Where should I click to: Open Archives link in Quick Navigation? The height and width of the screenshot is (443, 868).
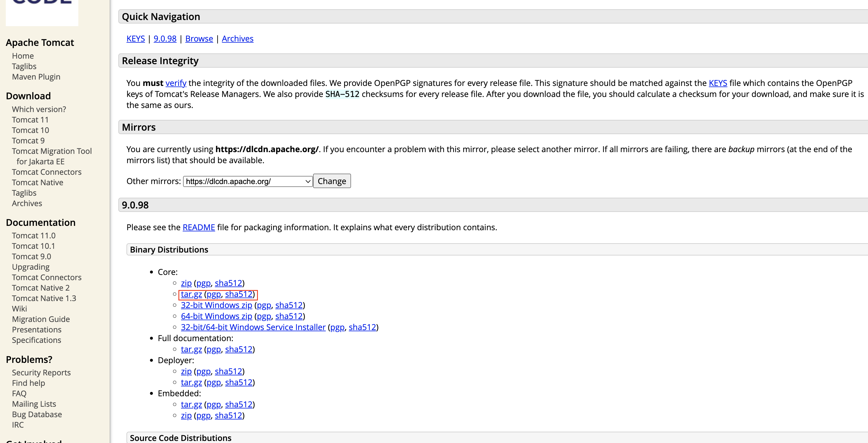[x=237, y=39]
